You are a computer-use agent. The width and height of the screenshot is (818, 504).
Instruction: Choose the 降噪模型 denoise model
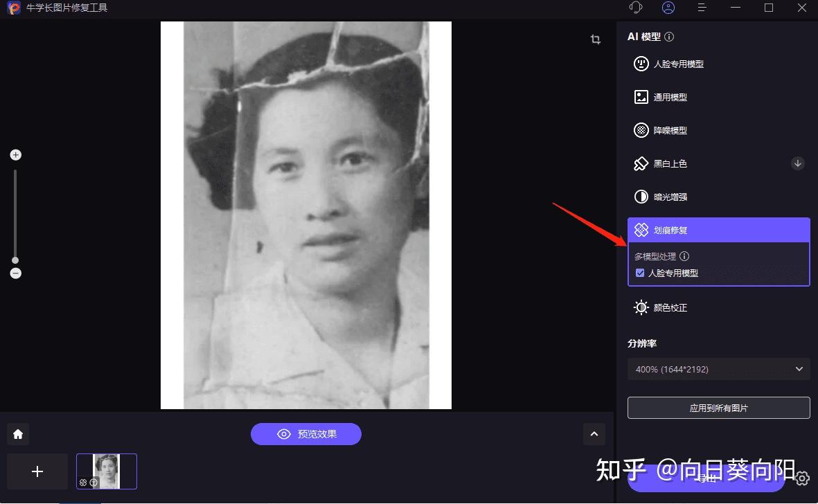641,130
